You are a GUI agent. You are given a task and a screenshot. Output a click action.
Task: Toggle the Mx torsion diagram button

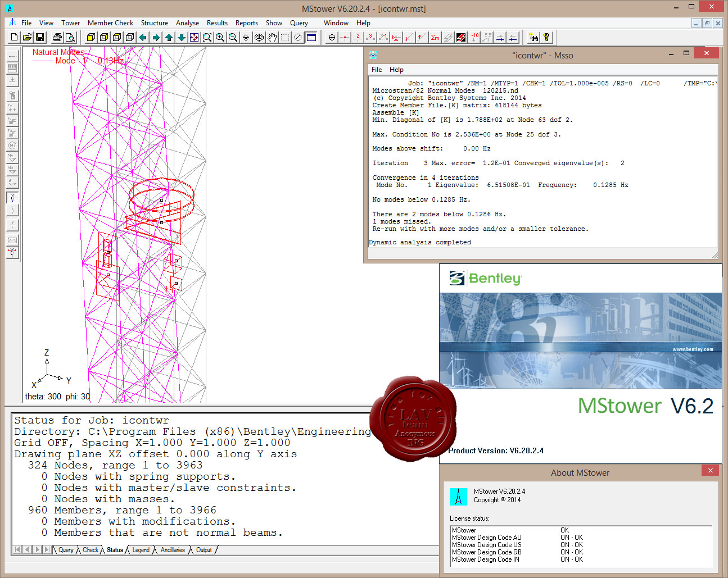tap(12, 145)
